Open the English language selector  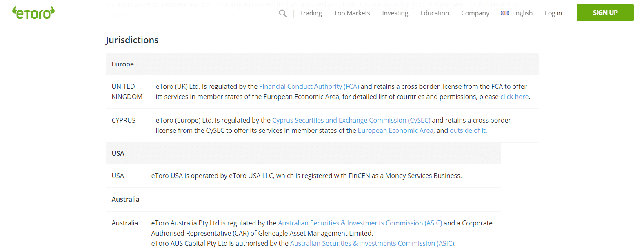522,13
